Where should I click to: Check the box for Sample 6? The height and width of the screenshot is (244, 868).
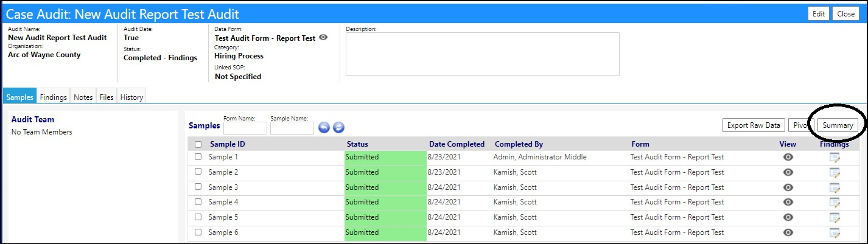coord(198,232)
